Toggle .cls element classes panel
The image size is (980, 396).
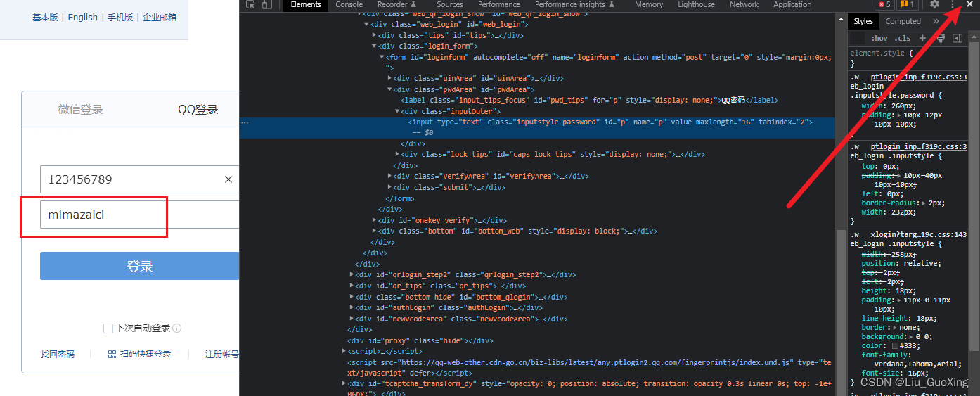[903, 38]
